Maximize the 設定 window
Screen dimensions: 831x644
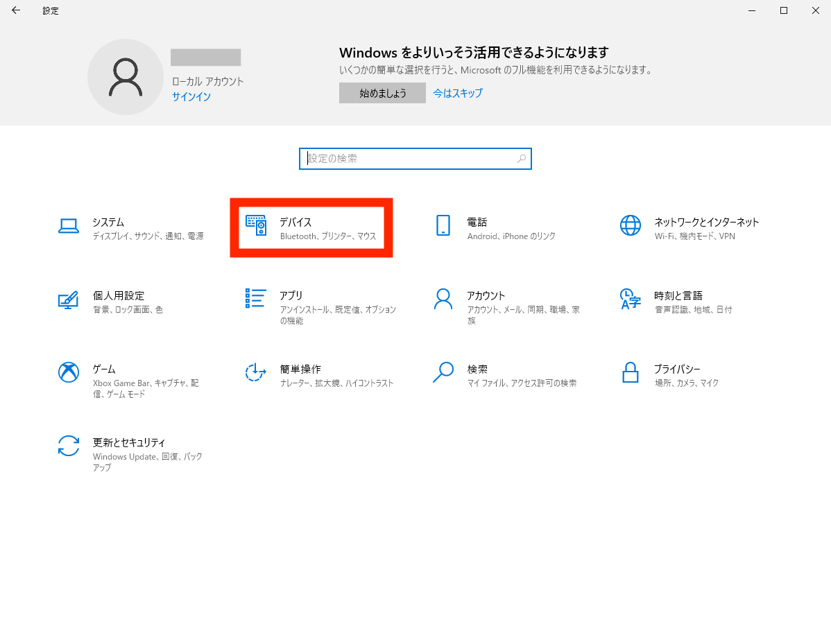pyautogui.click(x=784, y=10)
